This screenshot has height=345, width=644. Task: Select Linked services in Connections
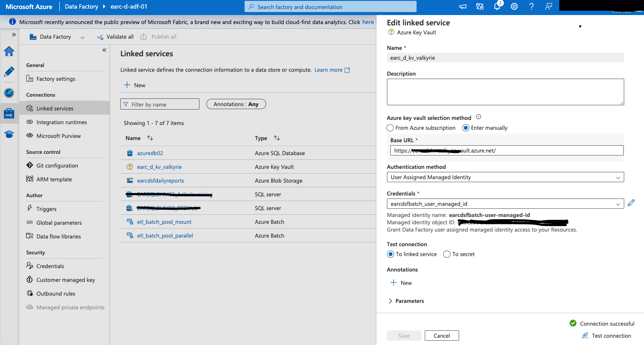[64, 108]
